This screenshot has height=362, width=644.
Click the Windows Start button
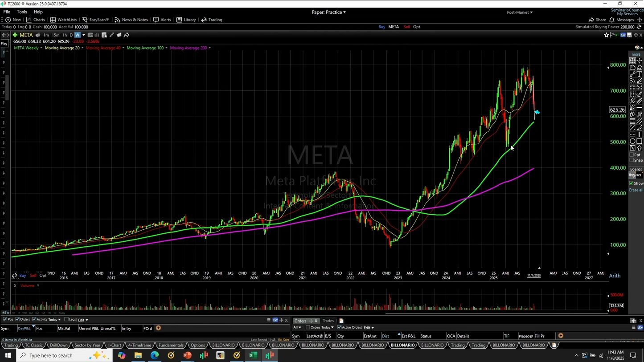coord(8,355)
